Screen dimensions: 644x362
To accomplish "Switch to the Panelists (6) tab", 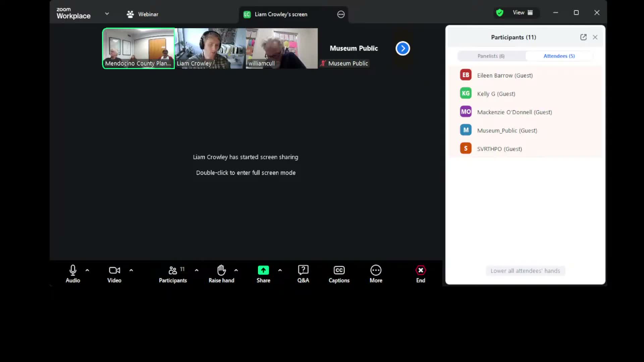I will pos(491,56).
